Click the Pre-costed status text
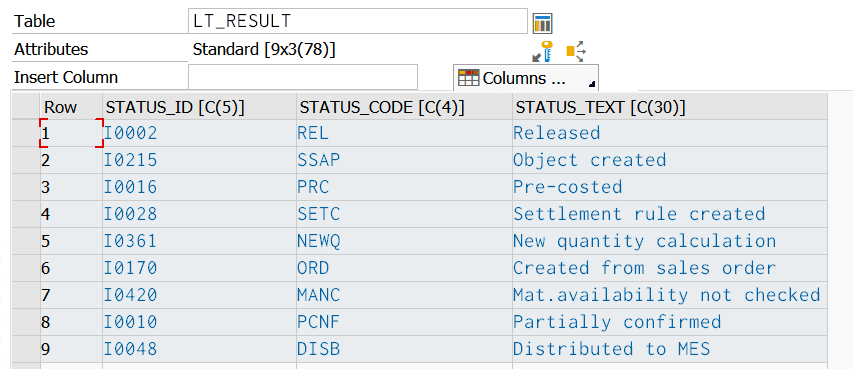Image resolution: width=853 pixels, height=369 pixels. coord(567,187)
